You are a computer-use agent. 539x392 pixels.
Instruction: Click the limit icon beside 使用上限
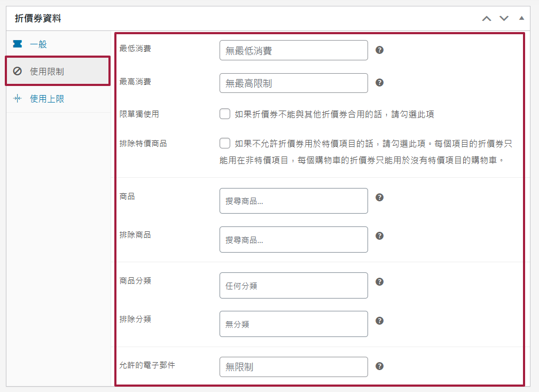pos(17,97)
